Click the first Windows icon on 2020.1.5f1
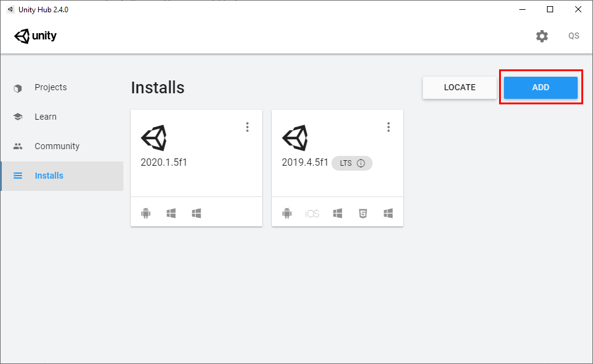This screenshot has height=364, width=593. [171, 214]
